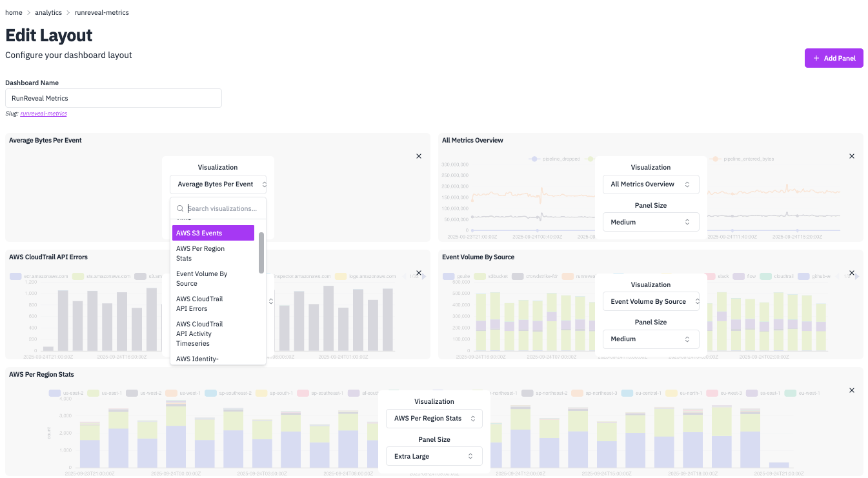The width and height of the screenshot is (868, 478).
Task: Open the Average Bytes Per Event visualization dropdown
Action: tap(217, 184)
